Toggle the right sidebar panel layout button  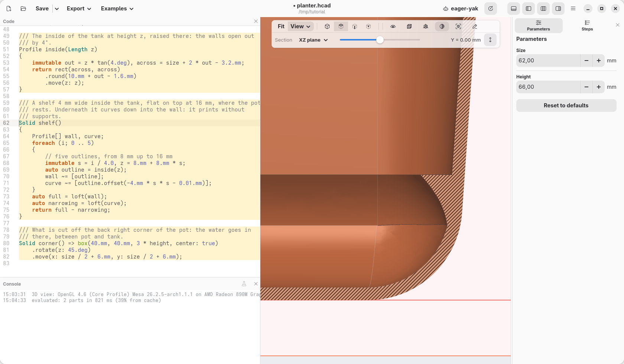[558, 9]
